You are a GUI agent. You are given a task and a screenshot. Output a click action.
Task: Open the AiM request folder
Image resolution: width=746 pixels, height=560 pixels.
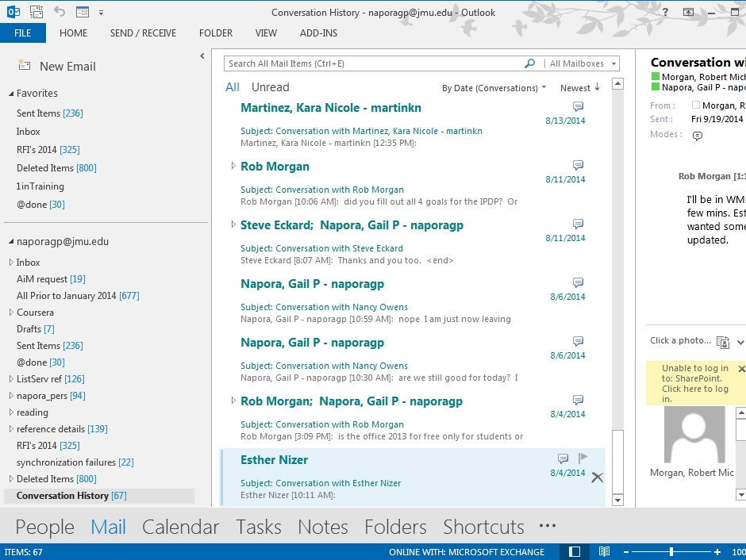coord(51,279)
